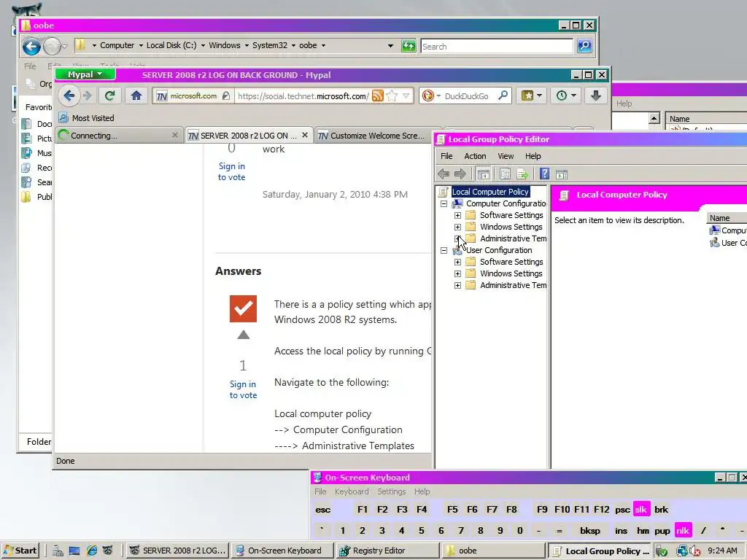The width and height of the screenshot is (747, 560).
Task: Click the RSS feed icon in address bar
Action: click(x=377, y=96)
